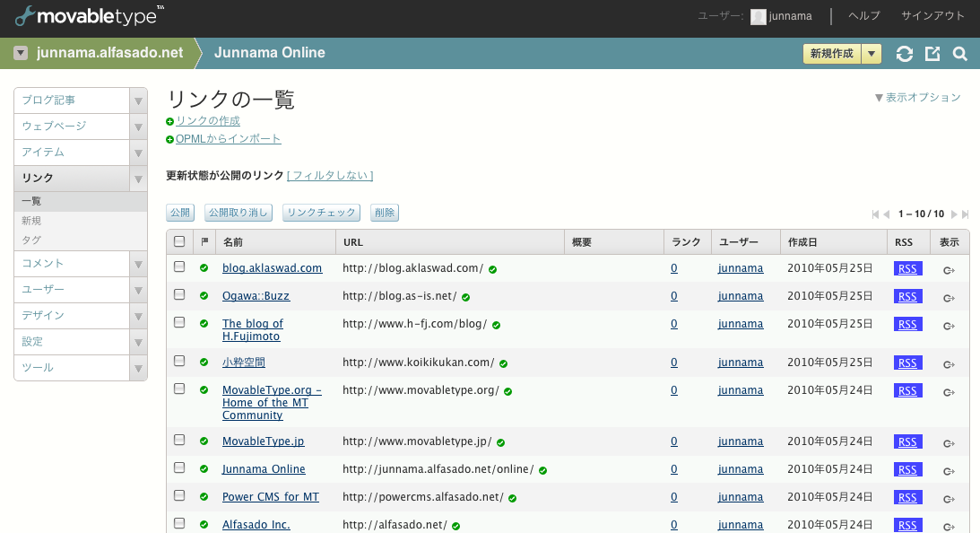The image size is (980, 533).
Task: Click the 削除 button
Action: tap(385, 213)
